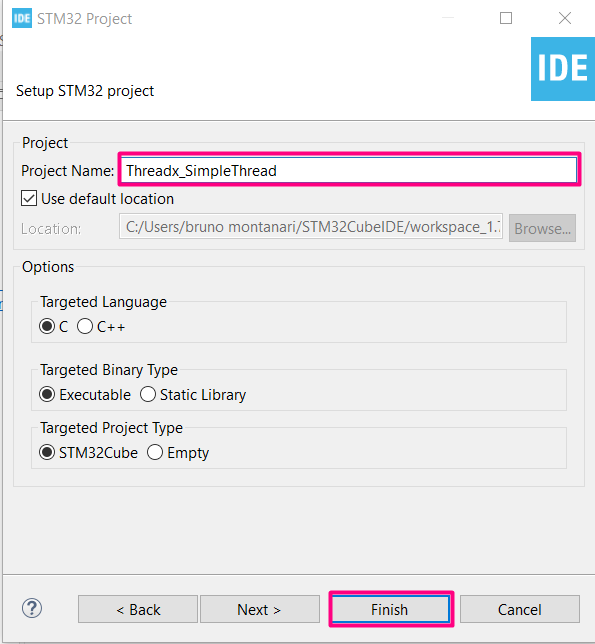Toggle the Use default location checkbox
Image resolution: width=595 pixels, height=644 pixels.
29,199
